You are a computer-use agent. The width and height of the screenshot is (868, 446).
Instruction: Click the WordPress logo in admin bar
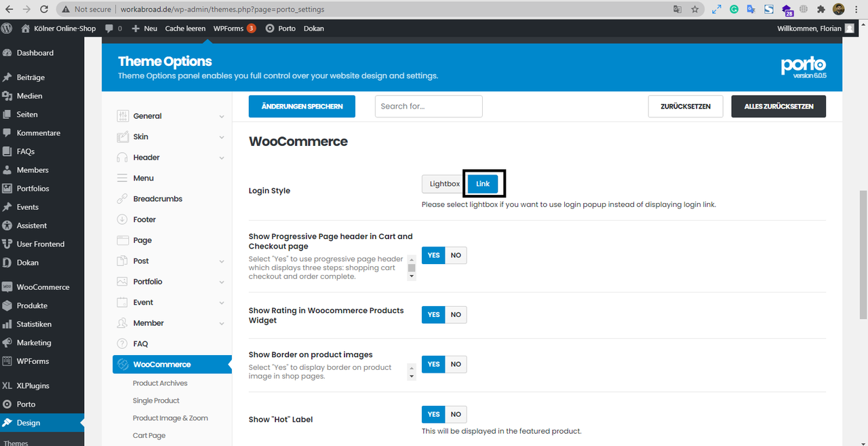(7, 29)
